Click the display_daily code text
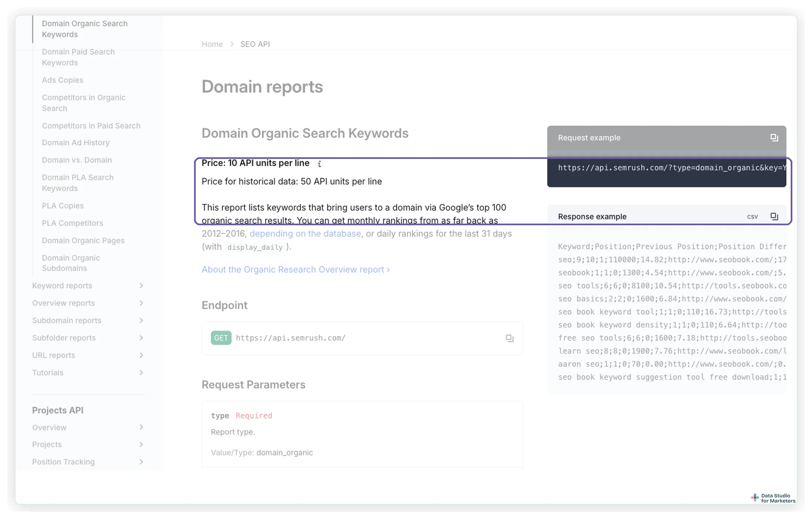Image resolution: width=812 pixels, height=519 pixels. [x=255, y=247]
